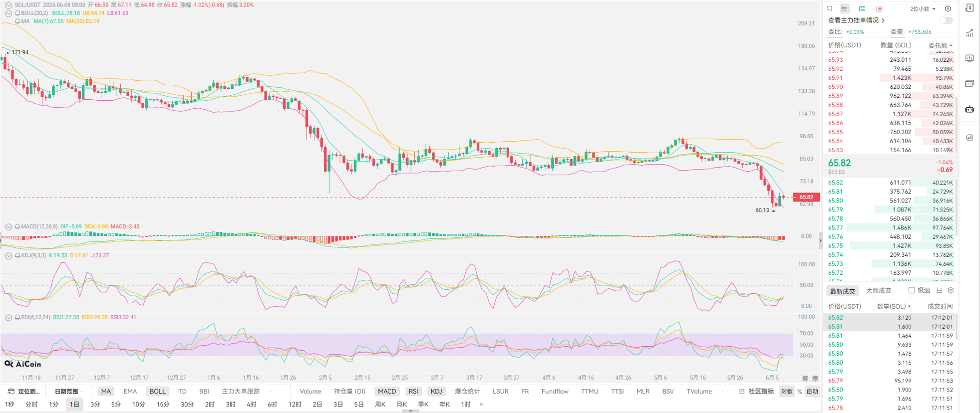Screen dimensions: 980x413
Task: Open 社区指标 community indicators
Action: 761,392
